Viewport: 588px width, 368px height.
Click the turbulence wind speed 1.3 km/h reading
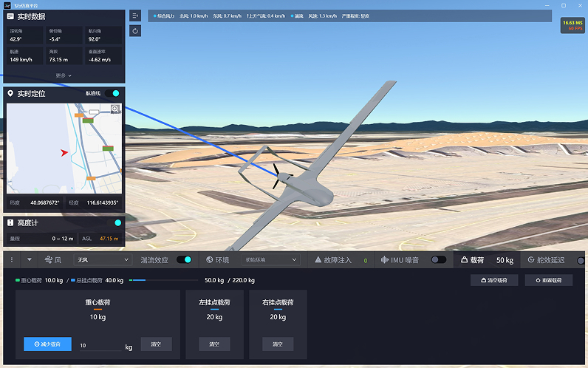(323, 16)
